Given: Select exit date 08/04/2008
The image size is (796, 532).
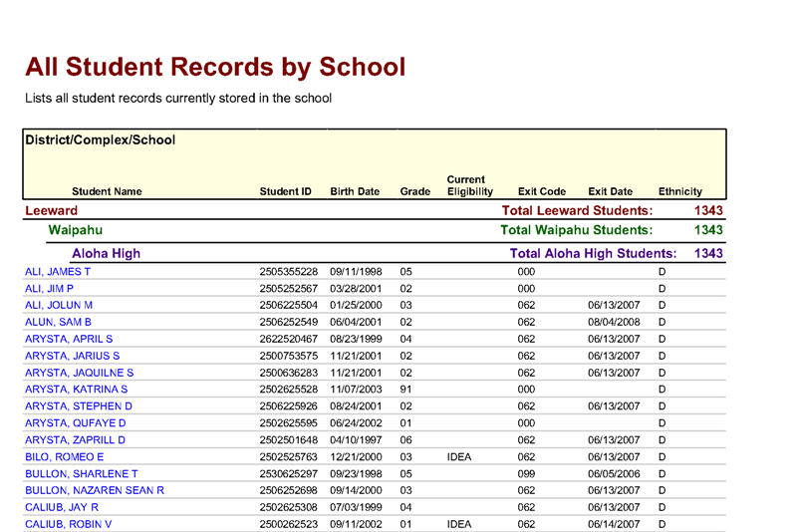Looking at the screenshot, I should click(614, 322).
